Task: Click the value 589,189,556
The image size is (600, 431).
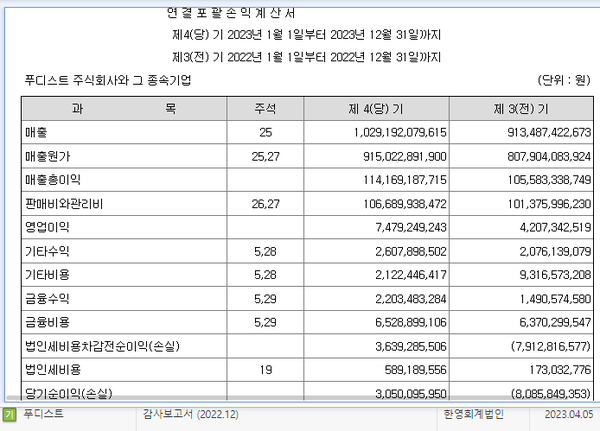Action: (416, 370)
